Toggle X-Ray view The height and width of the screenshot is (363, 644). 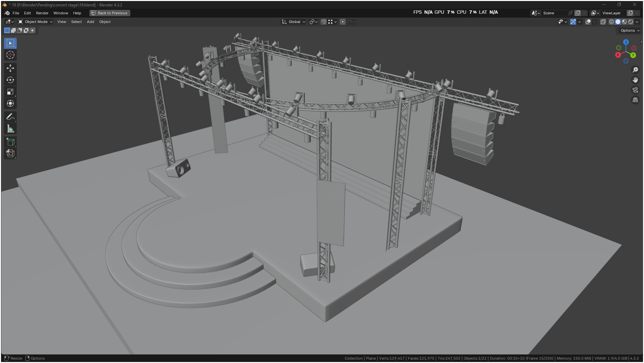603,22
